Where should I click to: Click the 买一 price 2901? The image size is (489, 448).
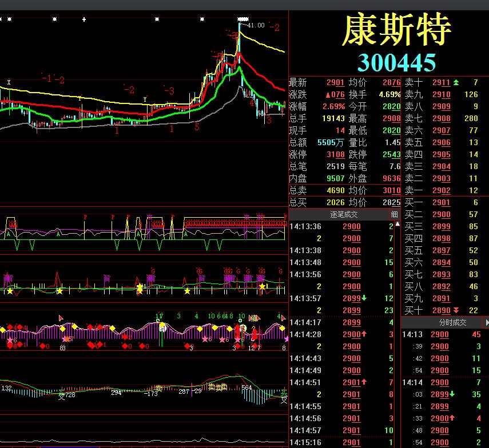[x=442, y=202]
